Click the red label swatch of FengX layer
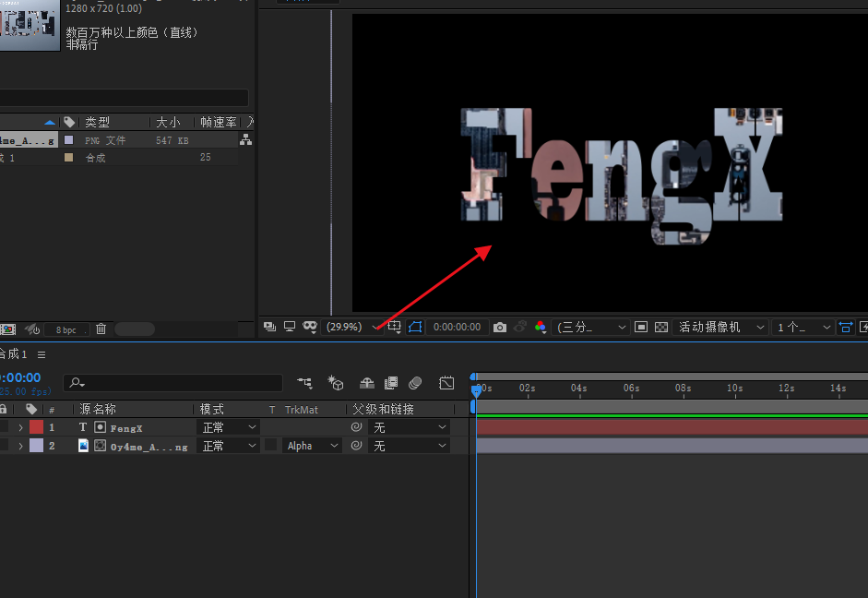The width and height of the screenshot is (868, 598). pos(36,427)
